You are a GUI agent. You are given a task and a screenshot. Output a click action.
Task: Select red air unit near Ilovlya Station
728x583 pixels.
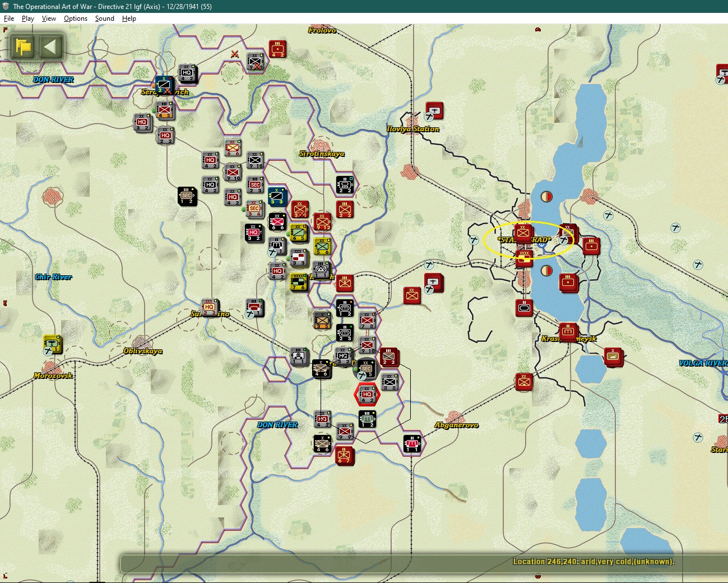click(434, 111)
